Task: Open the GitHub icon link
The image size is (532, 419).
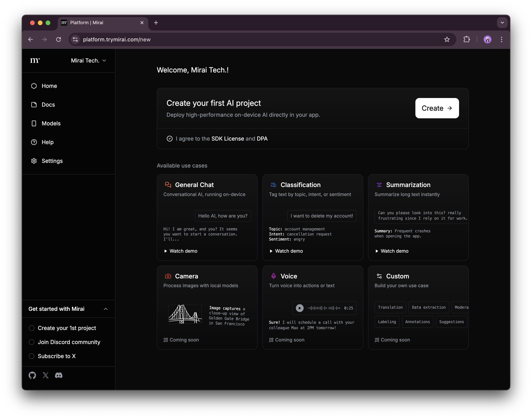Action: (32, 375)
